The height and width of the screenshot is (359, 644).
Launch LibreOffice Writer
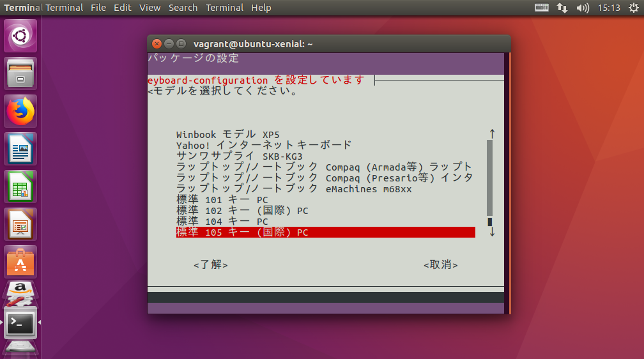20,149
